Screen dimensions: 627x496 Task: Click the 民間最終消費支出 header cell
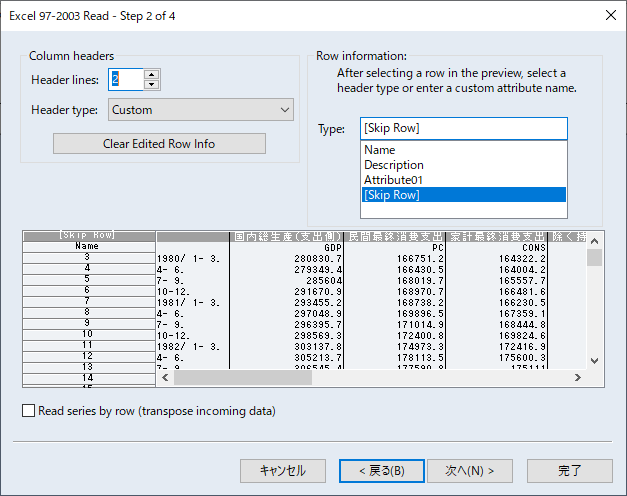395,237
